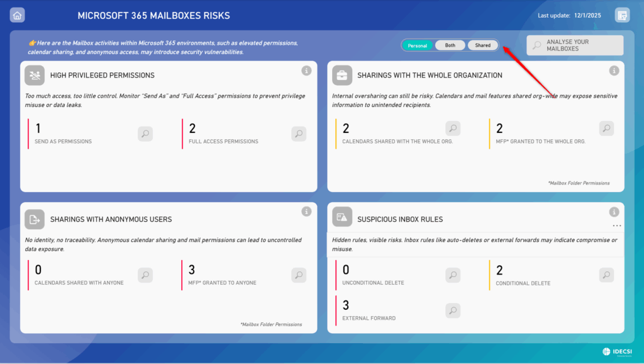644x364 pixels.
Task: Inspect Full Access Permissions with magnifier icon
Action: pos(299,134)
